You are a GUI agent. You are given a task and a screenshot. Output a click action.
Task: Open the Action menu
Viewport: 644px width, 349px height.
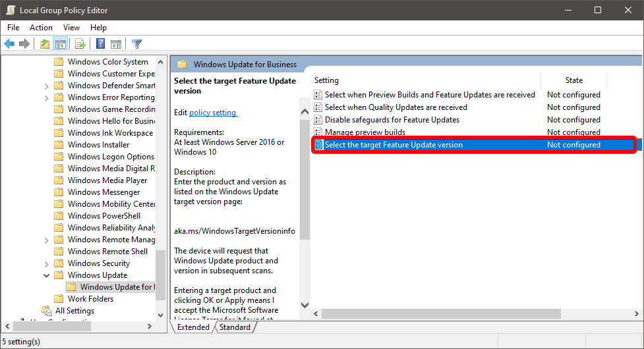tap(41, 28)
